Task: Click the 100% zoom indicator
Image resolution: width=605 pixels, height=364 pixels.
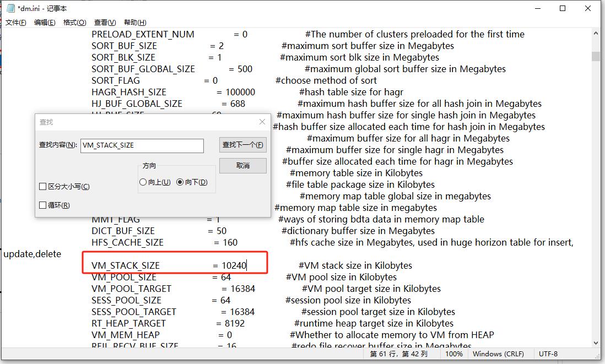Action: click(454, 354)
